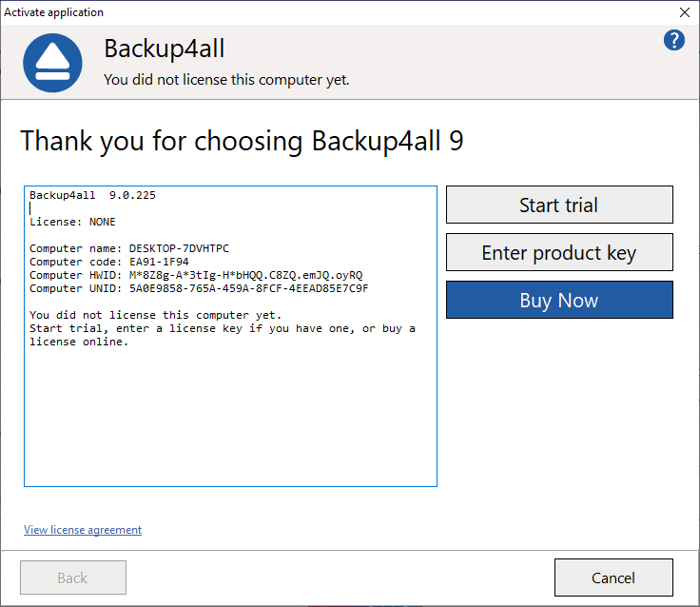Click the Backup4all logo icon
This screenshot has height=607, width=700.
pos(52,63)
